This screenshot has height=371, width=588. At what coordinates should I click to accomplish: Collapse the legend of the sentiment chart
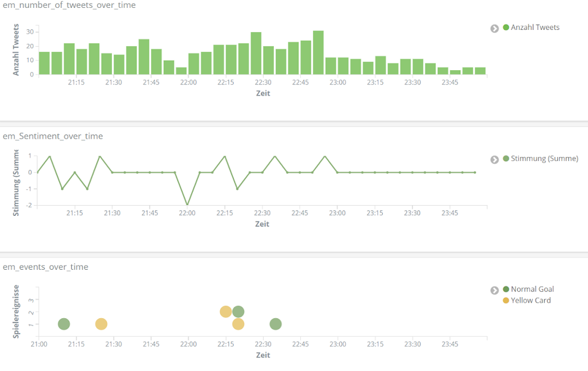(x=495, y=160)
